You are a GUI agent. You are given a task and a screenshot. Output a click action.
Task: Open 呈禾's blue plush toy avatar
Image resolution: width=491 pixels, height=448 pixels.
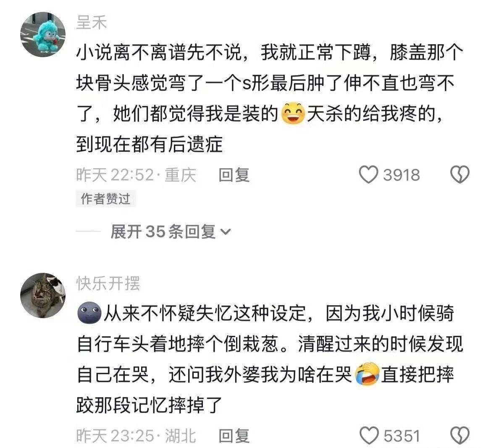(x=43, y=34)
